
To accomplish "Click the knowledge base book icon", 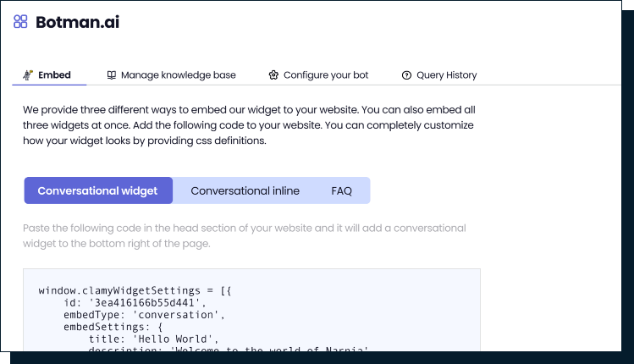I will click(x=111, y=75).
